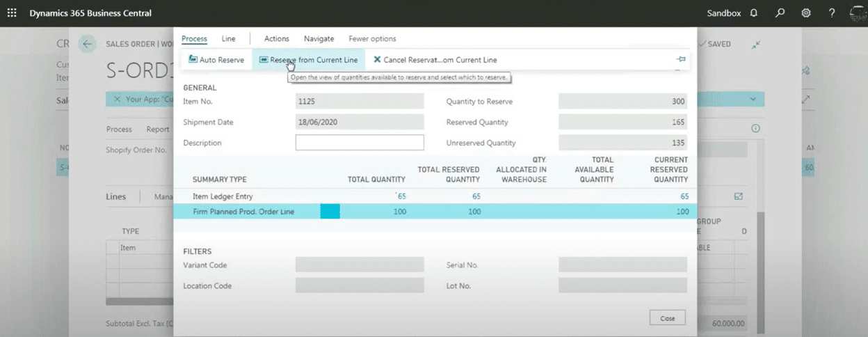
Task: Click the Lot No. filter field
Action: [x=622, y=285]
